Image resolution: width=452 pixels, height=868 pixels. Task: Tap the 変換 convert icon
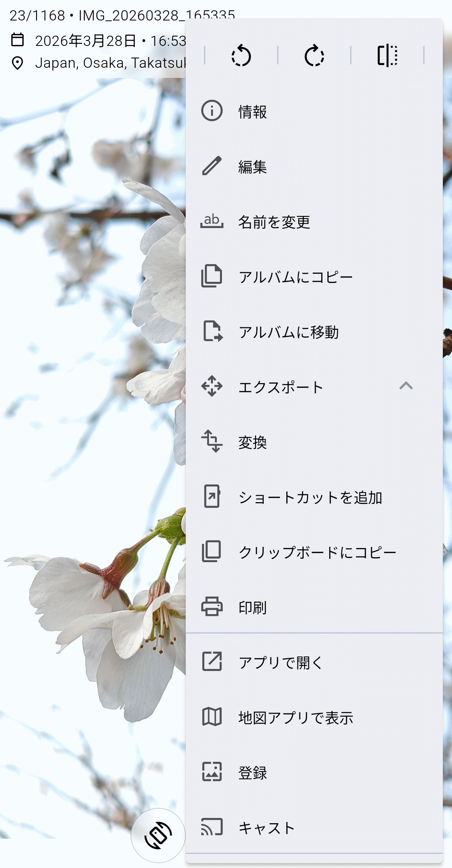coord(212,441)
